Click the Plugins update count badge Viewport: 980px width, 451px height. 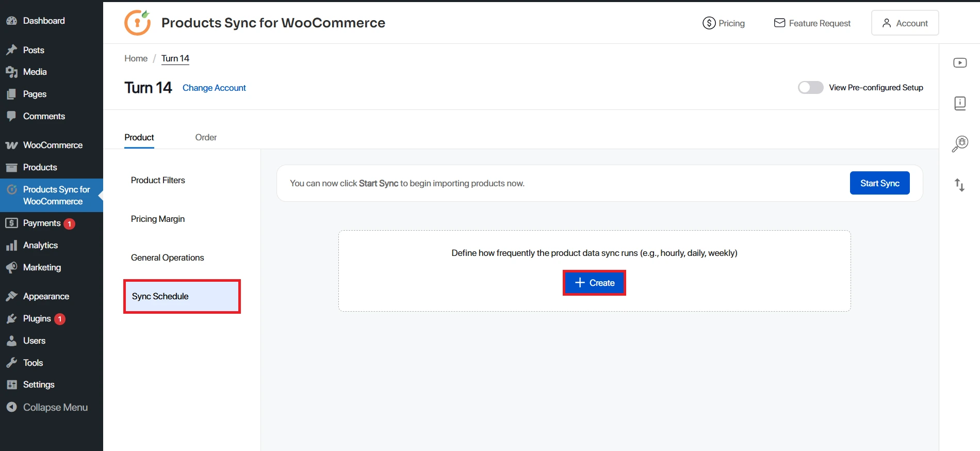pyautogui.click(x=60, y=319)
